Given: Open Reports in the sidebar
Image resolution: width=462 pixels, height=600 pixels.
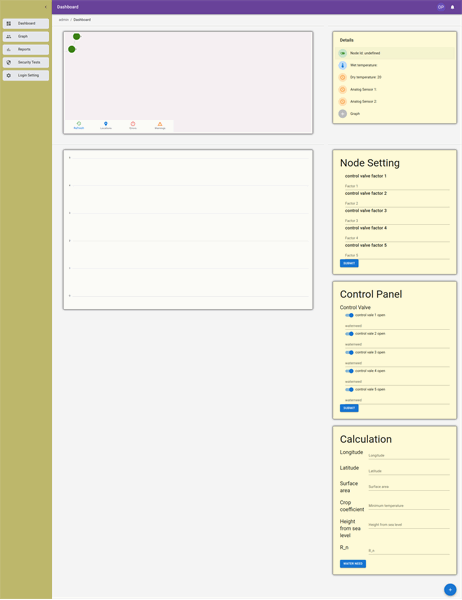Looking at the screenshot, I should [26, 49].
